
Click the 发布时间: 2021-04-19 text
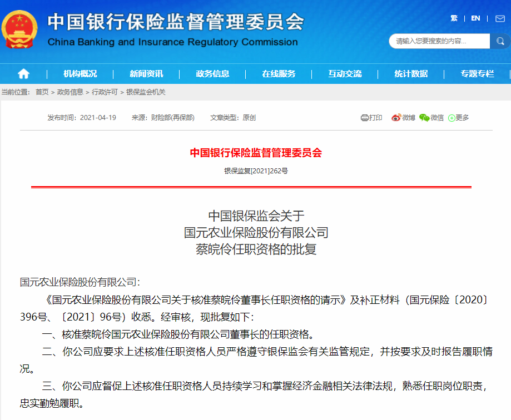(82, 118)
